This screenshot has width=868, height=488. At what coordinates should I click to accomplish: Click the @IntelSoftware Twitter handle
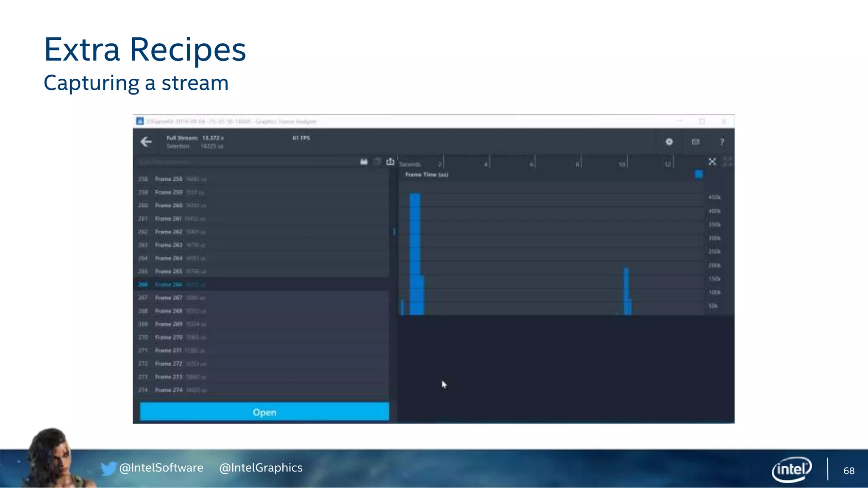click(161, 468)
